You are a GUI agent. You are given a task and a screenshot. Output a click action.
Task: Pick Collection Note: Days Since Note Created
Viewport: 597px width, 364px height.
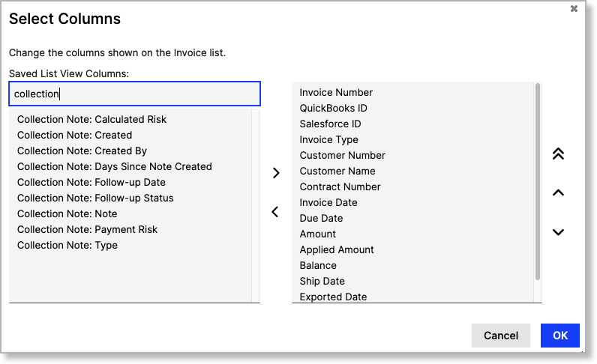(115, 166)
